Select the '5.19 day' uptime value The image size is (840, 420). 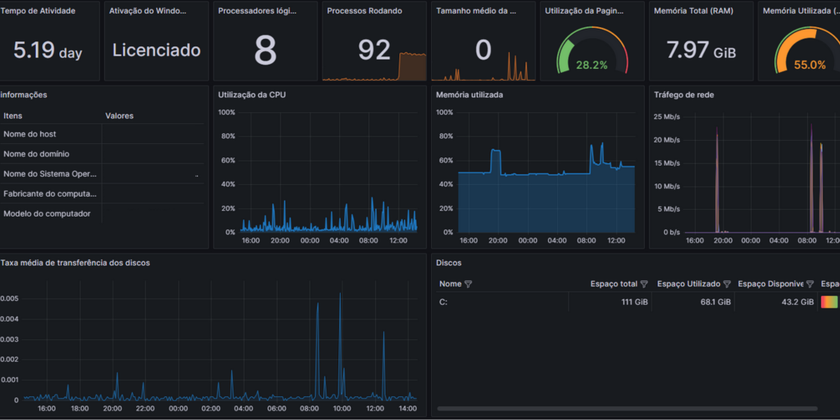[48, 51]
